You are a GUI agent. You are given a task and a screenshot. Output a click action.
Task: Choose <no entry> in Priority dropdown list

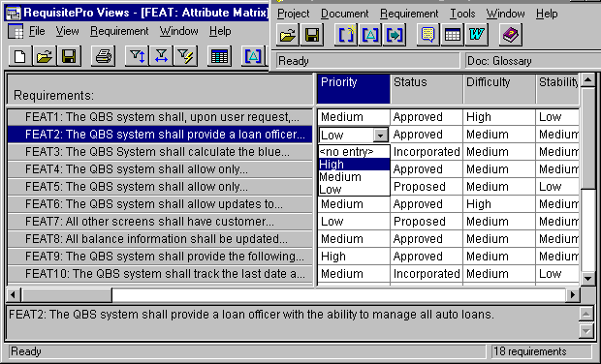[x=354, y=152]
